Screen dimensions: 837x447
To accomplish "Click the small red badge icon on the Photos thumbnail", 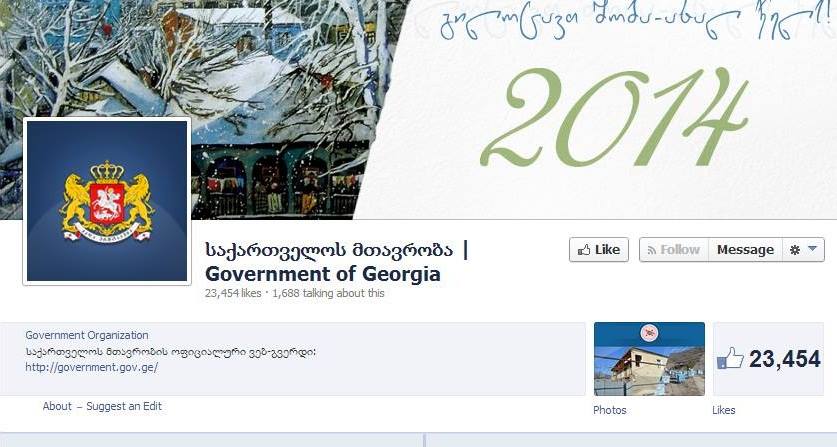I will click(649, 333).
